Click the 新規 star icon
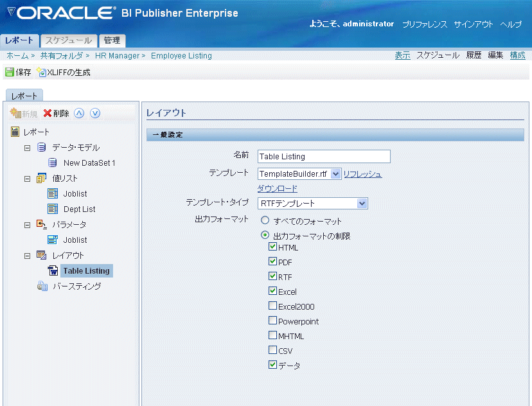Image resolution: width=532 pixels, height=406 pixels. (x=15, y=113)
